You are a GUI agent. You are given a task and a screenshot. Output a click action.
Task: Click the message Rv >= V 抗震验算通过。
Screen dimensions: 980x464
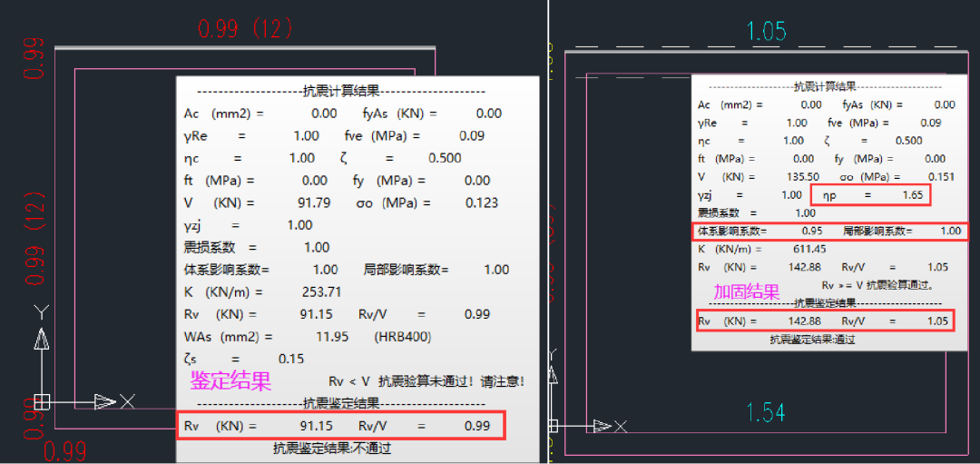click(x=877, y=285)
